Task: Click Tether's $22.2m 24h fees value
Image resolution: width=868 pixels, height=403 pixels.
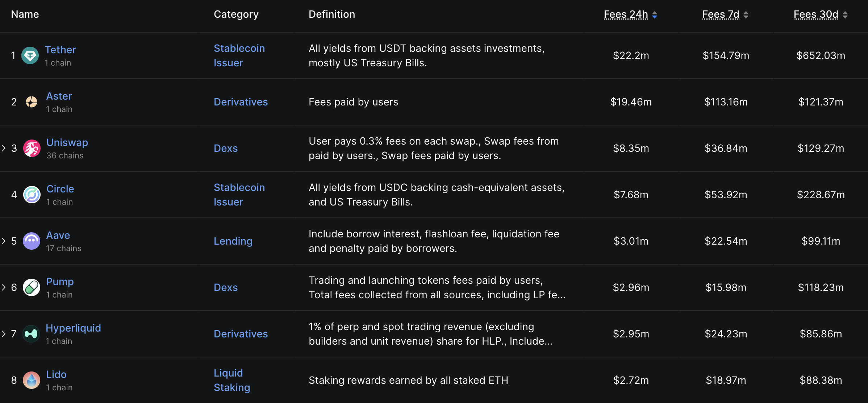Action: click(x=631, y=55)
